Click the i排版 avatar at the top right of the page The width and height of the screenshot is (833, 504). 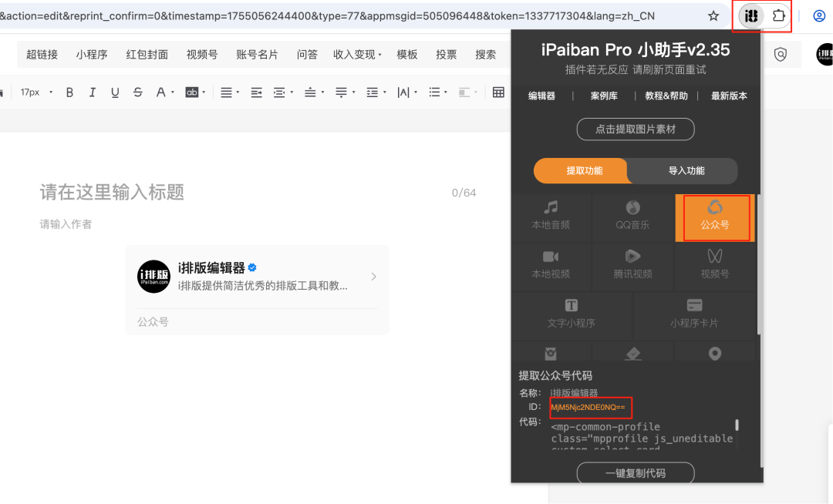coord(825,54)
